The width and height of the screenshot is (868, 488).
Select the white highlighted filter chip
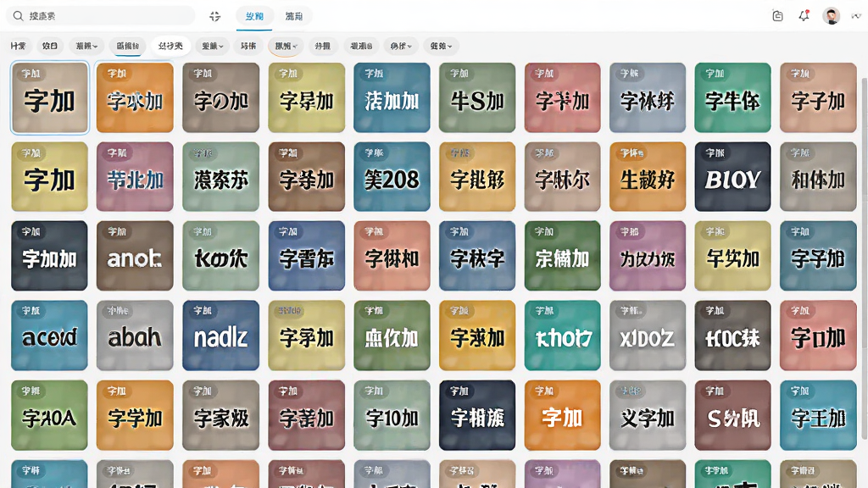tap(170, 46)
